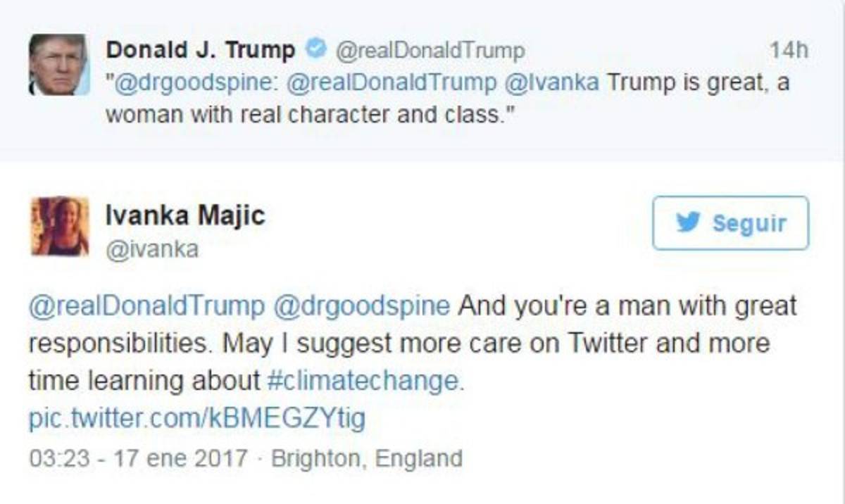
Task: Click the 03:23 - 17 ene 2017 timestamp
Action: click(138, 458)
